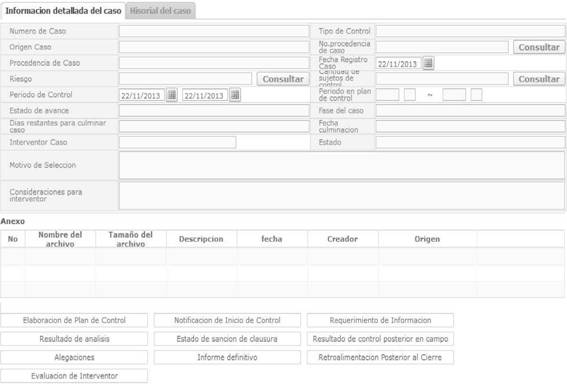
Task: Focus the Riesgo input field
Action: point(186,79)
